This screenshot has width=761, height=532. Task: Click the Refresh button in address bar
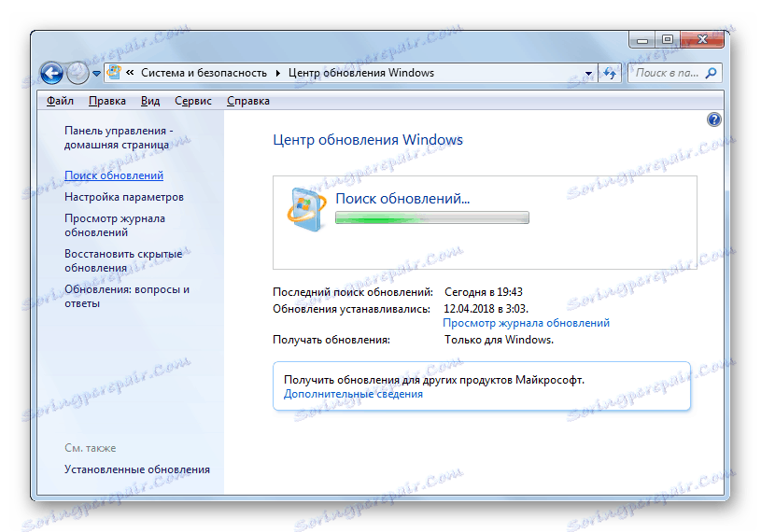click(610, 73)
